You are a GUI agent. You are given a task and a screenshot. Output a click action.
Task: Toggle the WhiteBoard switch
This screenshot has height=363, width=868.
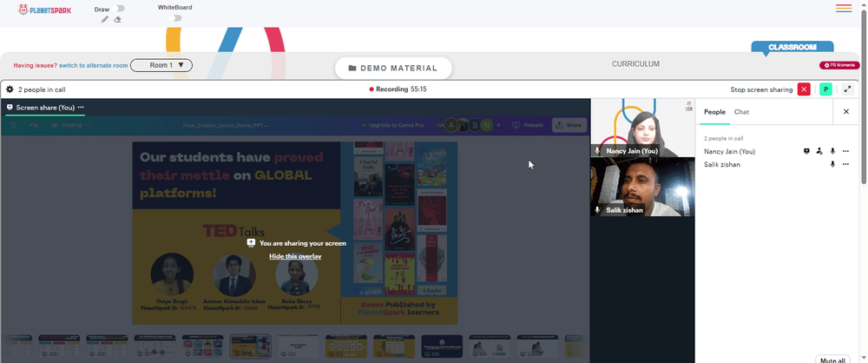(175, 18)
